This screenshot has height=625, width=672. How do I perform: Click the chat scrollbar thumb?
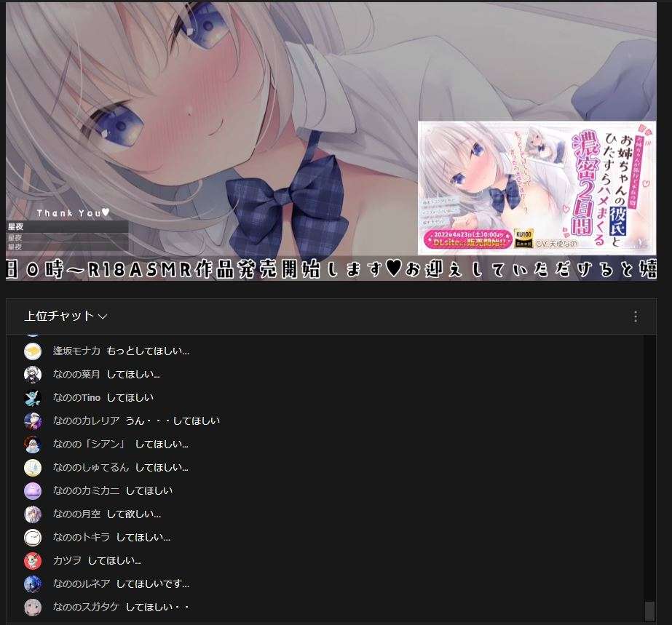click(649, 610)
